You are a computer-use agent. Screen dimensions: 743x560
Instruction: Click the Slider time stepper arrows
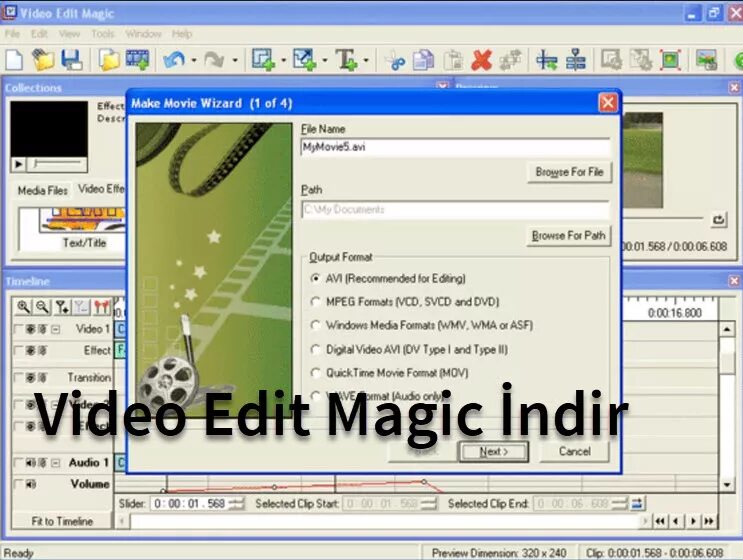[x=236, y=504]
